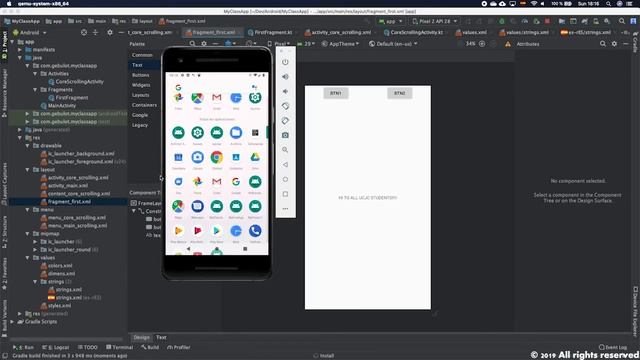This screenshot has width=640, height=360.
Task: Collapse the Fragments package
Action: [35, 90]
